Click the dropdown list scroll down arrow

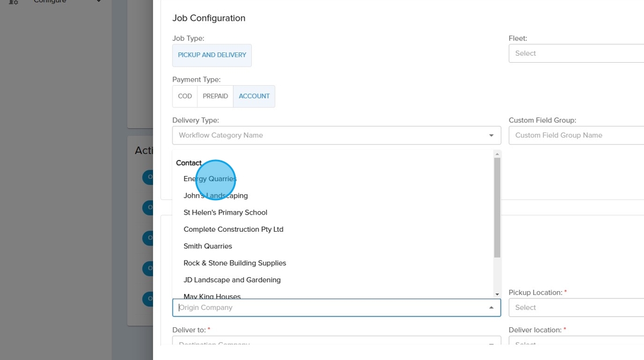tap(497, 294)
